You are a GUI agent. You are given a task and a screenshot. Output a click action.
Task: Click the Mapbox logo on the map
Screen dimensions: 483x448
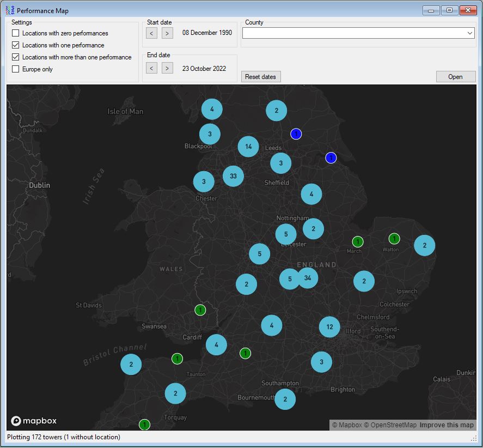coord(34,421)
